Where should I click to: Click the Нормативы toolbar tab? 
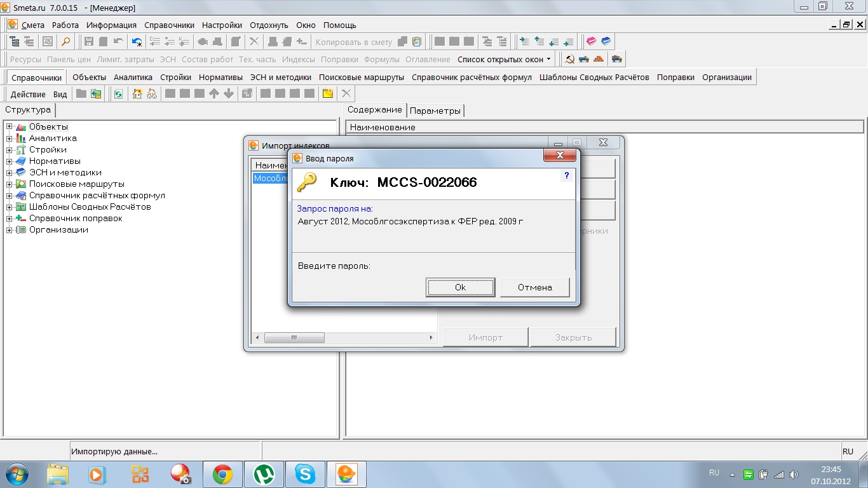(x=220, y=77)
